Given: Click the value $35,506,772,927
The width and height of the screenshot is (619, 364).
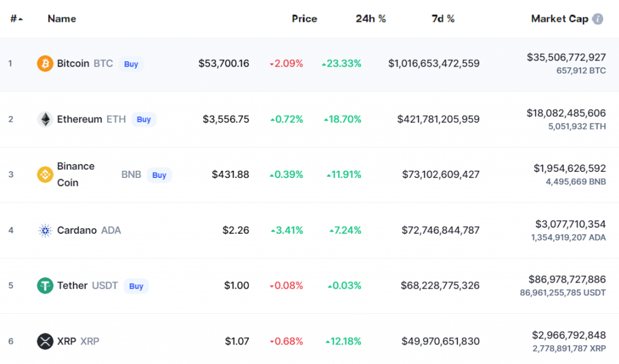Looking at the screenshot, I should coord(566,58).
